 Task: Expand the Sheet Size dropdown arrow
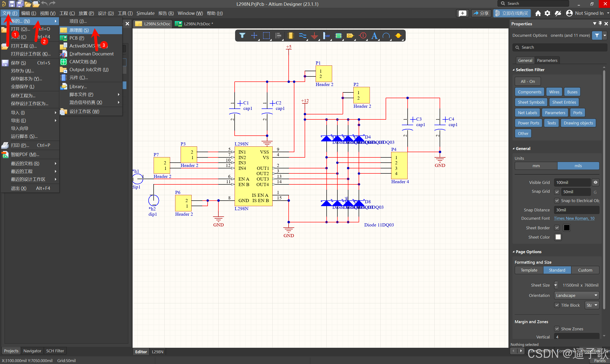(x=556, y=285)
